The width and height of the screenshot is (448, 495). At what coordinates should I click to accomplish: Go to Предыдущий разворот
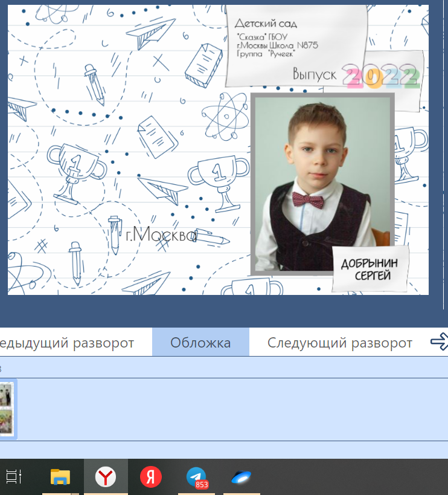(x=66, y=343)
